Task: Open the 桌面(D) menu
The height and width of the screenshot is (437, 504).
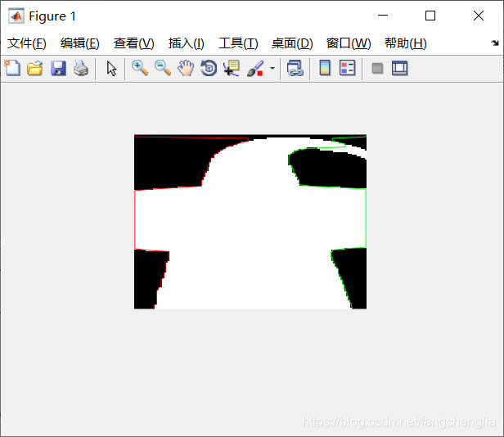Action: pyautogui.click(x=292, y=43)
